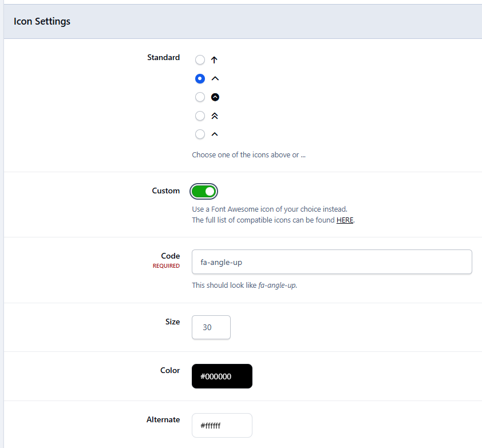The height and width of the screenshot is (448, 482).
Task: Select the radio button beside the up-arrow
Action: point(200,60)
